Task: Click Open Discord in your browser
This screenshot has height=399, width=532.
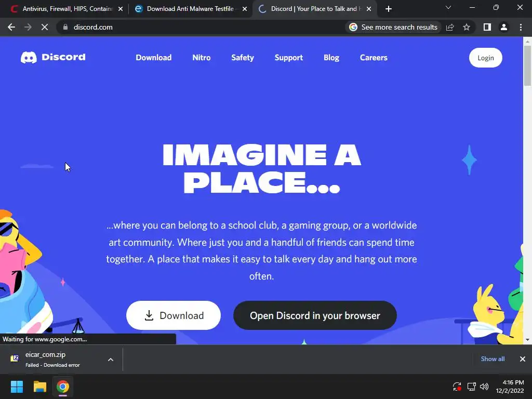Action: (315, 315)
